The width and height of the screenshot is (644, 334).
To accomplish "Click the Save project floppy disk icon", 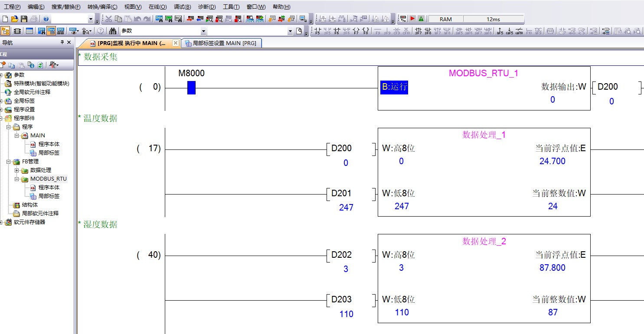I will 24,19.
